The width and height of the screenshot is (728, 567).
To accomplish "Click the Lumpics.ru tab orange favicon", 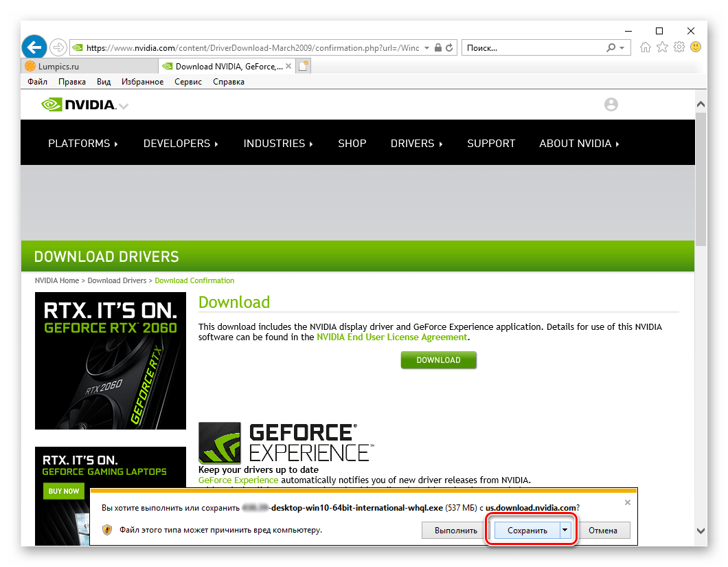I will (x=30, y=66).
